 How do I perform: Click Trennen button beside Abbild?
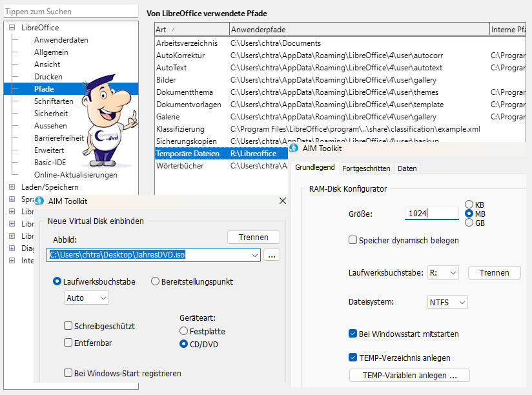click(x=254, y=237)
